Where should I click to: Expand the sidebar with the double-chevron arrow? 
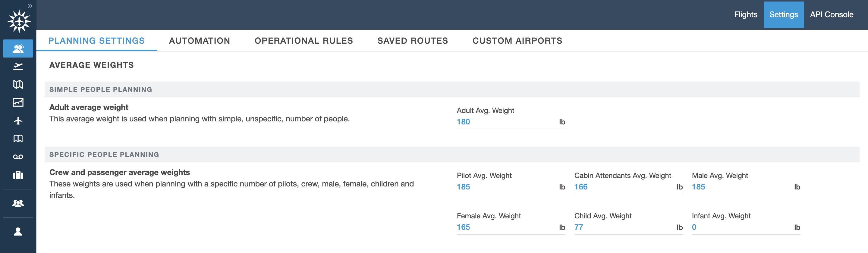pos(30,6)
